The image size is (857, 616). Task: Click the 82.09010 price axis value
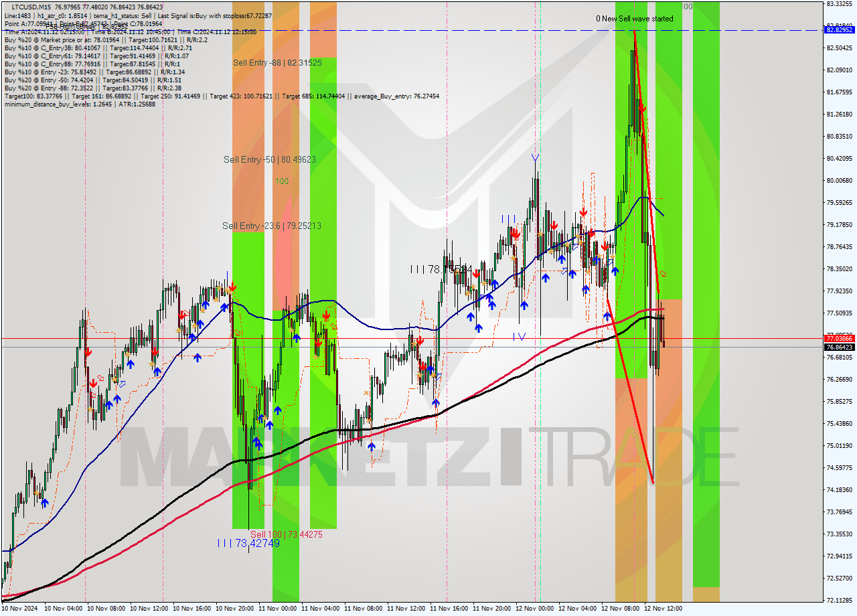(839, 70)
